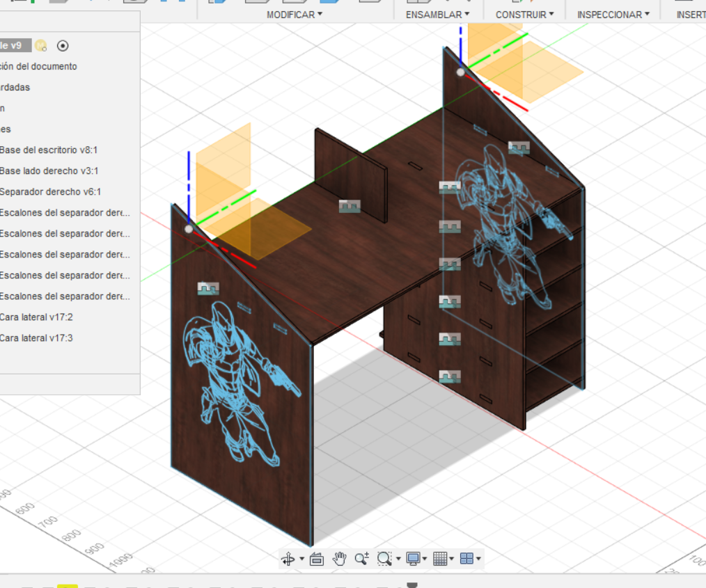Select Separador derecho v6:1 component
Screen dimensions: 706x588
[x=51, y=192]
